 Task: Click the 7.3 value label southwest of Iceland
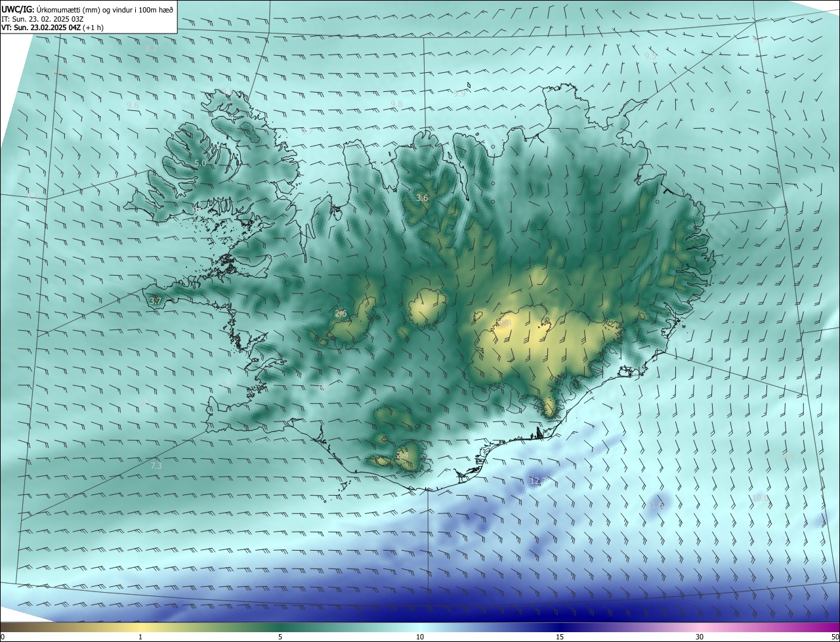pos(156,465)
